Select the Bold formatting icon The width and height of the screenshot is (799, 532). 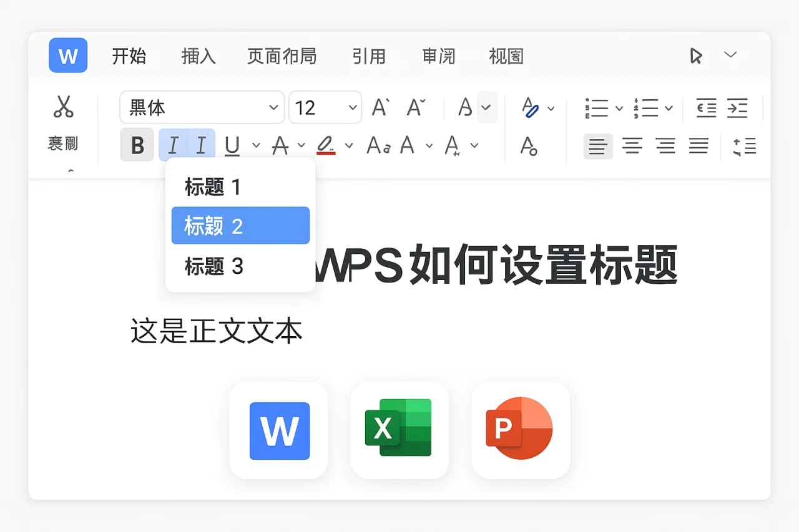pyautogui.click(x=137, y=145)
